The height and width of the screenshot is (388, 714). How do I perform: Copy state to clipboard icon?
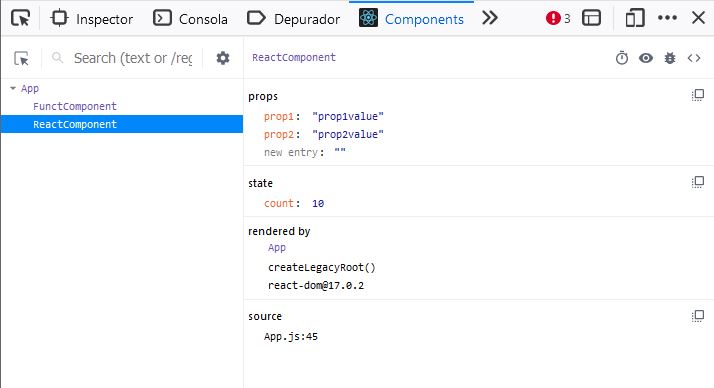pyautogui.click(x=698, y=182)
